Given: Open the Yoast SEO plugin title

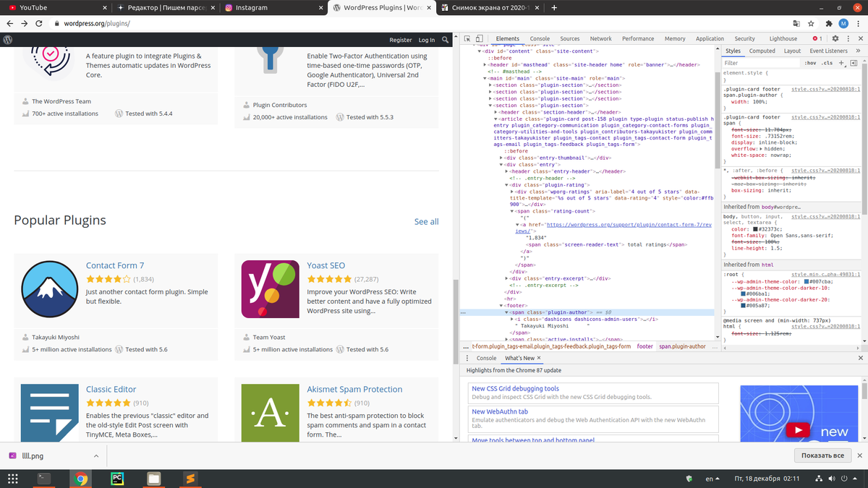Looking at the screenshot, I should tap(326, 265).
